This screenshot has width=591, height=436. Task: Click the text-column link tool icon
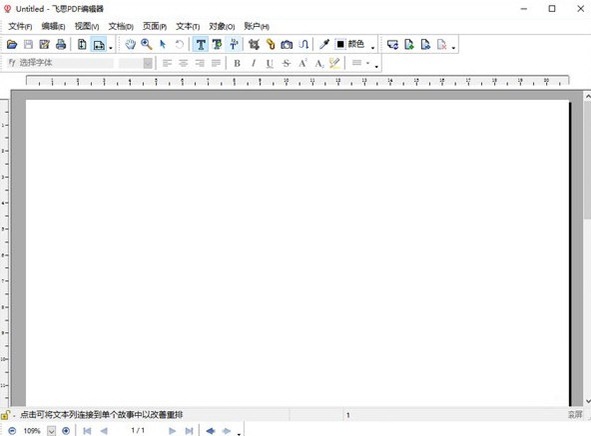pyautogui.click(x=303, y=44)
